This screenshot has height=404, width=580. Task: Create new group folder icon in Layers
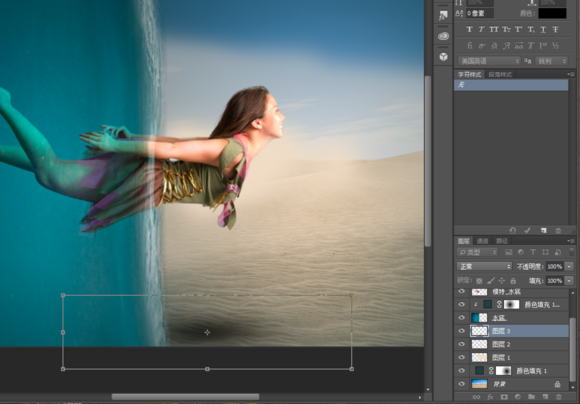[x=531, y=397]
